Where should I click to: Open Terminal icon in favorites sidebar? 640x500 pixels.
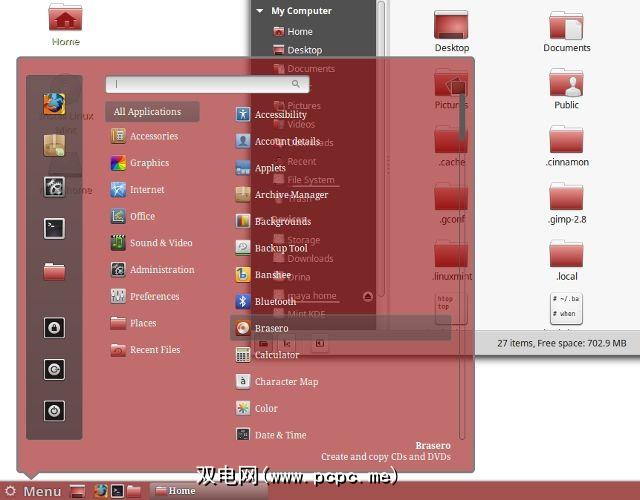(54, 228)
